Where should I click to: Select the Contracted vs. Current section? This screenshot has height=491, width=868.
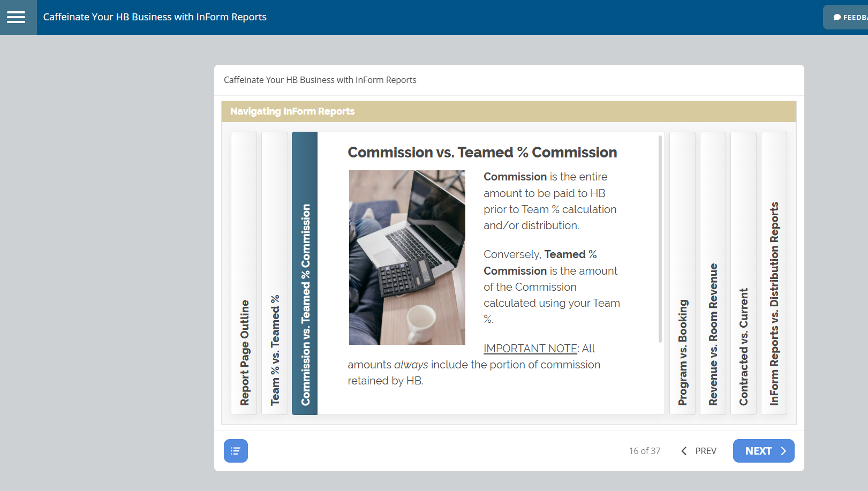743,273
